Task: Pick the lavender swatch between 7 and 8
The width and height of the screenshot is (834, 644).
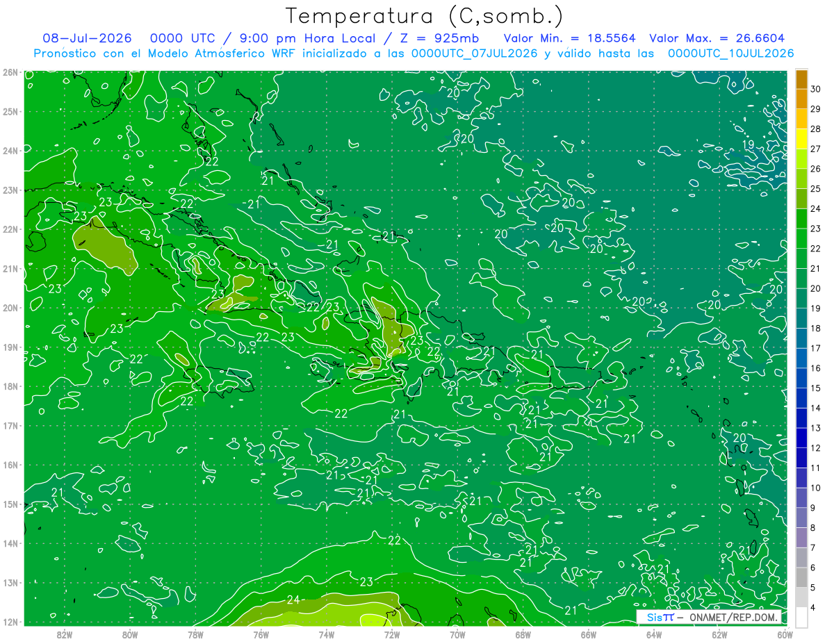Action: [x=801, y=538]
